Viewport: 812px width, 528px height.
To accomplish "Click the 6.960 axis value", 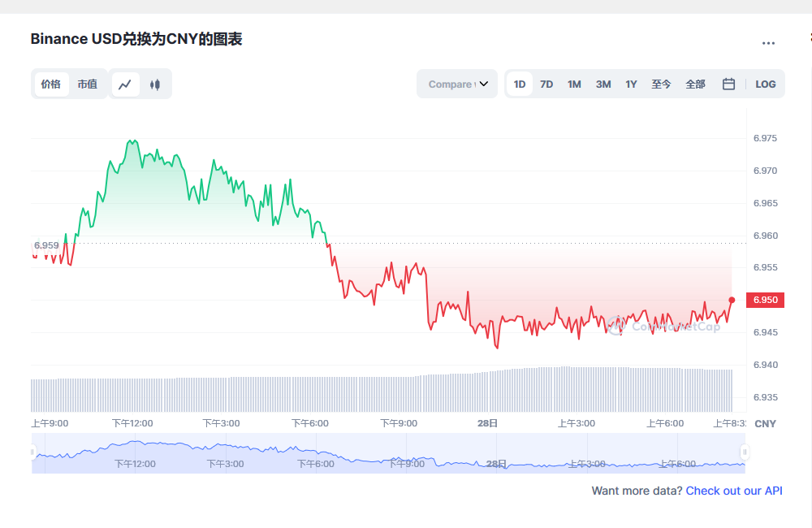I will pos(766,236).
